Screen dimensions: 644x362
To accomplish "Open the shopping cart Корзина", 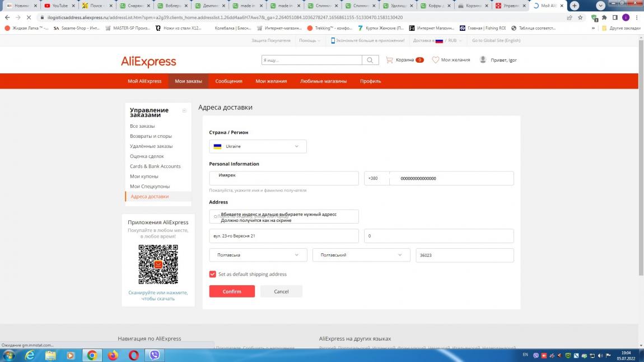I will pos(404,60).
